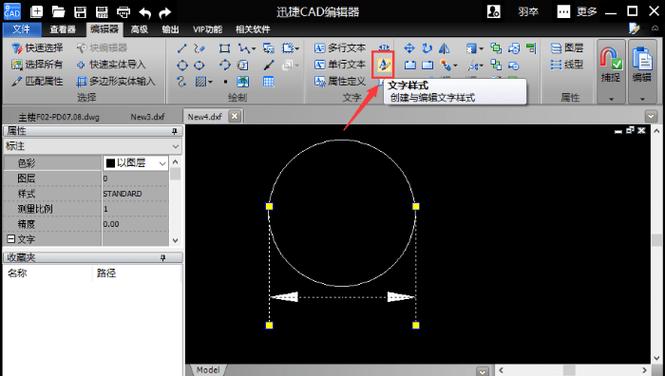Viewport: 665px width, 376px height.
Task: Click the Move entities icon
Action: [x=409, y=48]
